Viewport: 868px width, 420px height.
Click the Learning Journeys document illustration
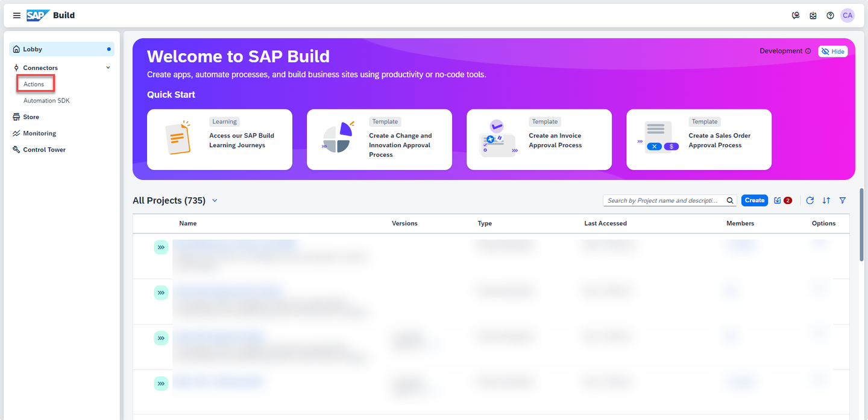pos(178,138)
